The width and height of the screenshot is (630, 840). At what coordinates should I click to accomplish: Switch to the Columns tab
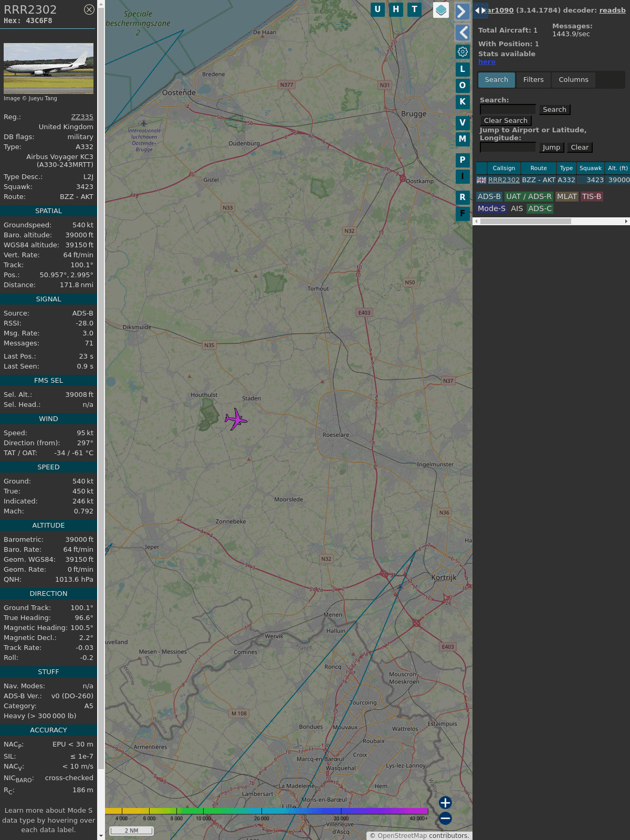click(x=573, y=80)
